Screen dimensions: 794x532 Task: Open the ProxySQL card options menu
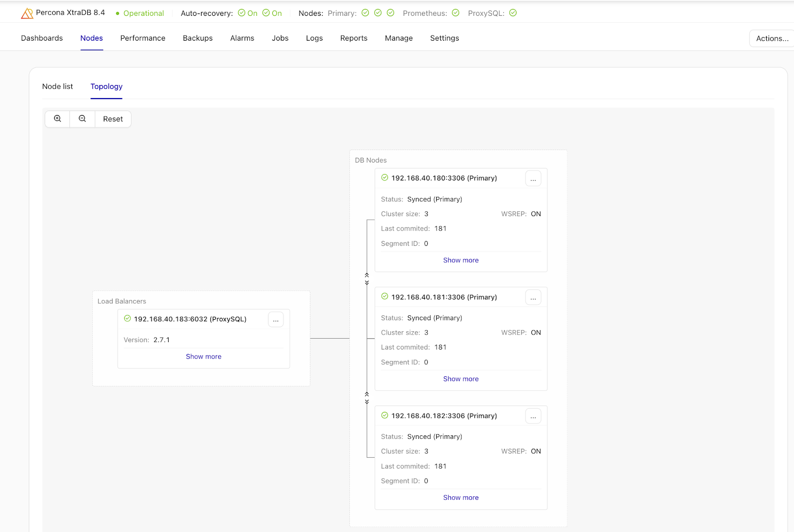click(x=276, y=319)
